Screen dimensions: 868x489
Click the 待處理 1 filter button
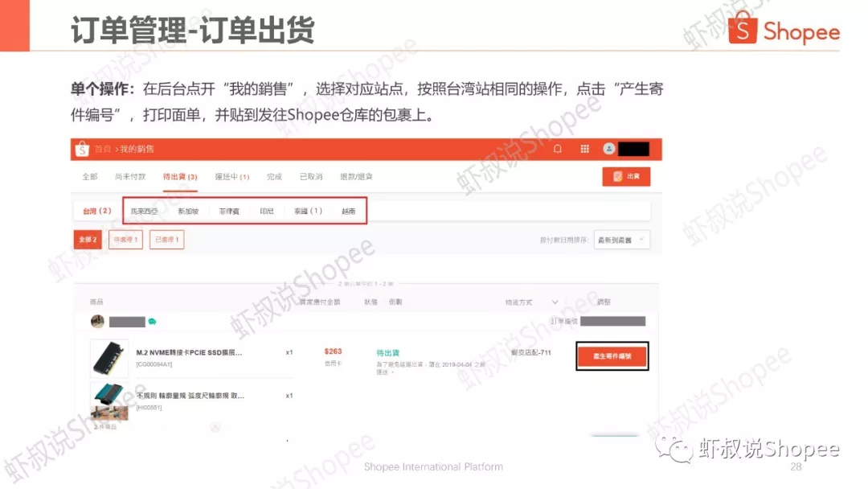tap(125, 240)
